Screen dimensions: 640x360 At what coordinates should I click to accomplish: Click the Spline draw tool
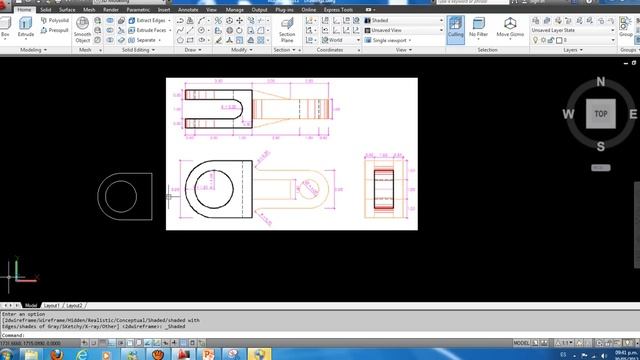(x=180, y=30)
